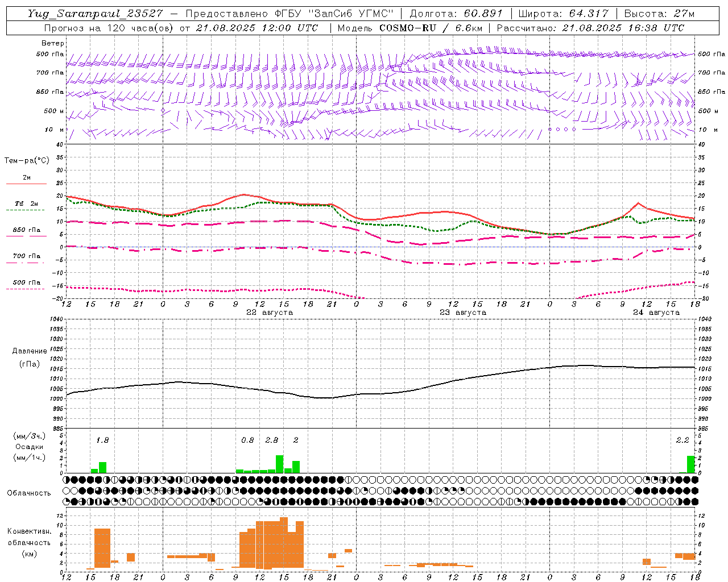Click the Осадки precipitation label

click(30, 447)
